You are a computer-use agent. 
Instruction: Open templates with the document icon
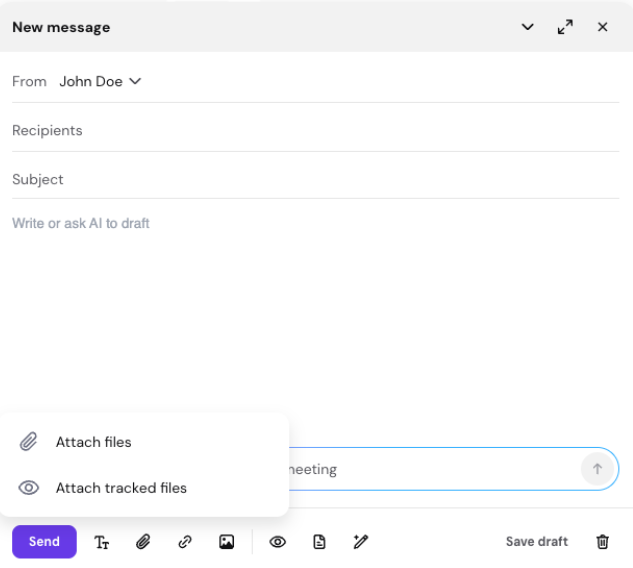tap(319, 542)
